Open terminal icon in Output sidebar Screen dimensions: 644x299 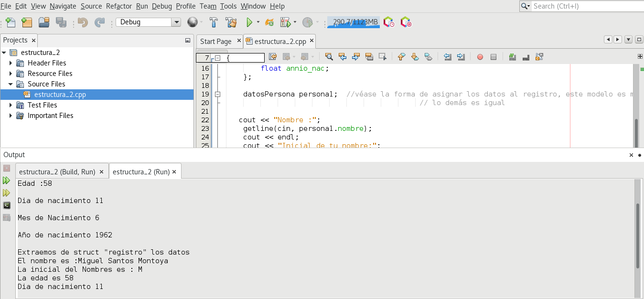(6, 205)
